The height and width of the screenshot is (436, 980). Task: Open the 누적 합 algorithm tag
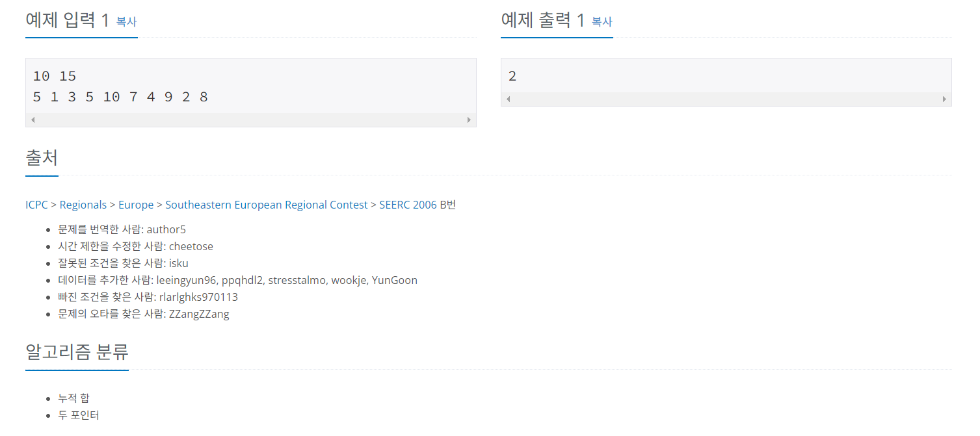coord(73,398)
